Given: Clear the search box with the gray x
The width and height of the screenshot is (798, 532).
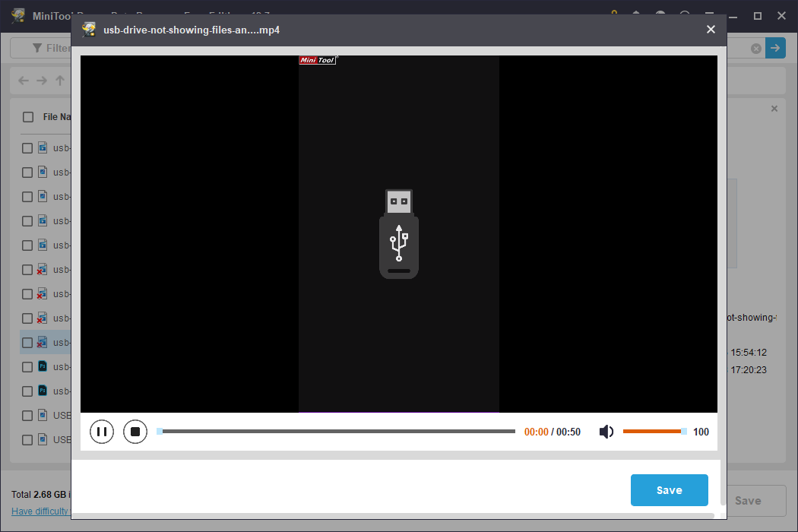Looking at the screenshot, I should tap(756, 49).
